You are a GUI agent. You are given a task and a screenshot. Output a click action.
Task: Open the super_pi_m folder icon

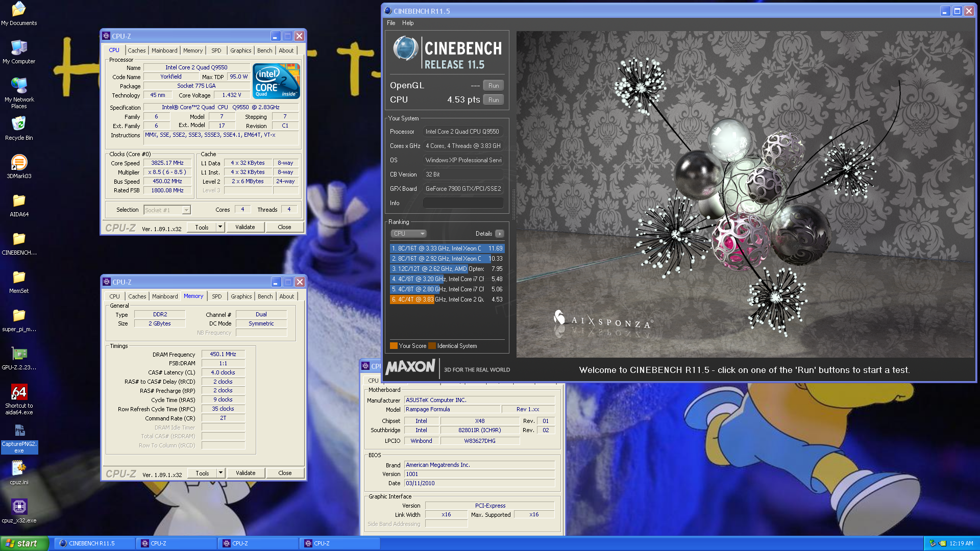click(x=19, y=320)
